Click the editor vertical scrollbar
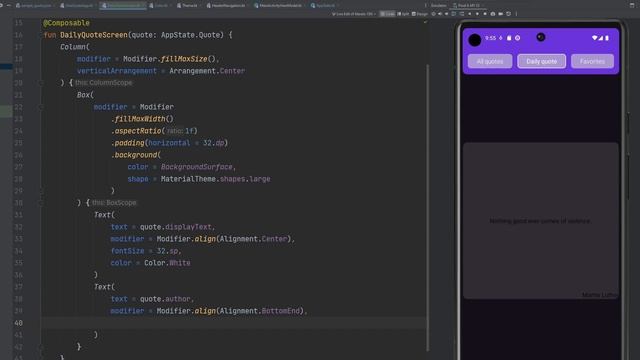Screen dimensions: 640x360 pyautogui.click(x=427, y=207)
